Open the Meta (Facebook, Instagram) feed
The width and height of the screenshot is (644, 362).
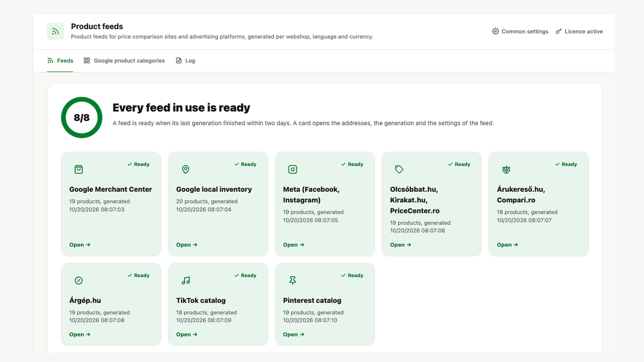[x=294, y=244]
